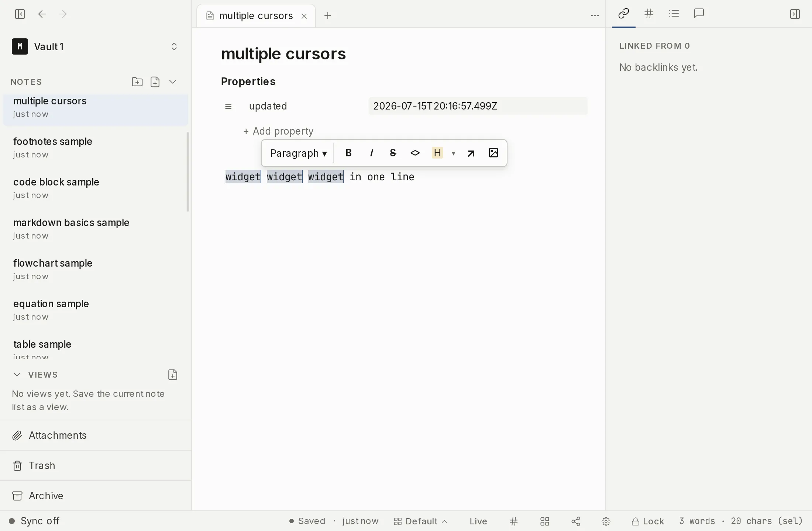The height and width of the screenshot is (531, 812).
Task: Open the three-dot more options menu
Action: pos(595,15)
